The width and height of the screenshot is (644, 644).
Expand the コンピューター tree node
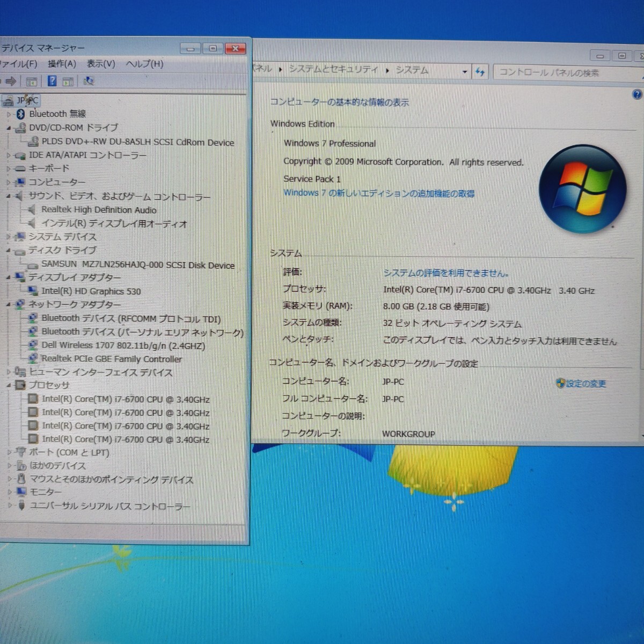(x=9, y=182)
